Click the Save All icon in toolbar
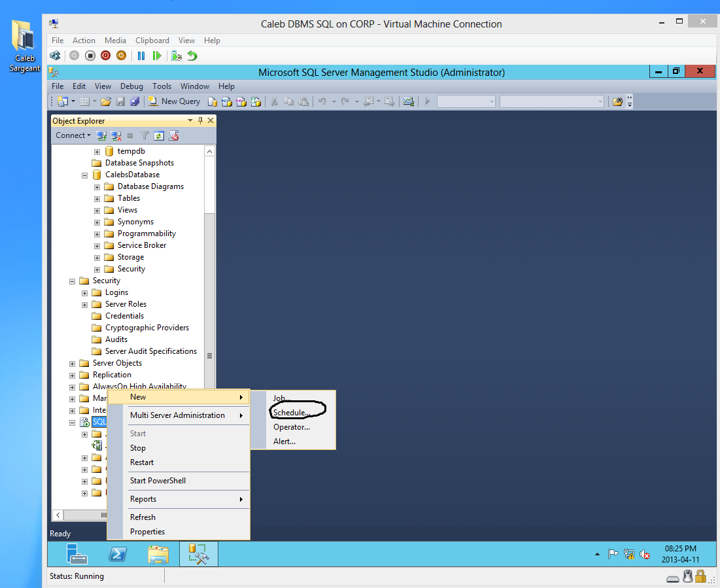Screen dimensions: 720x588 135,101
